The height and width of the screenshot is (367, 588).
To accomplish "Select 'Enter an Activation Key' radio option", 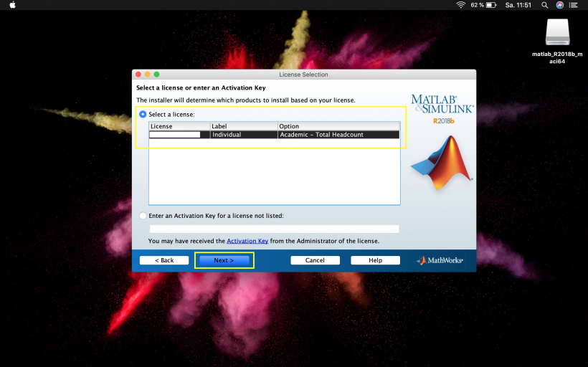I will tap(143, 215).
